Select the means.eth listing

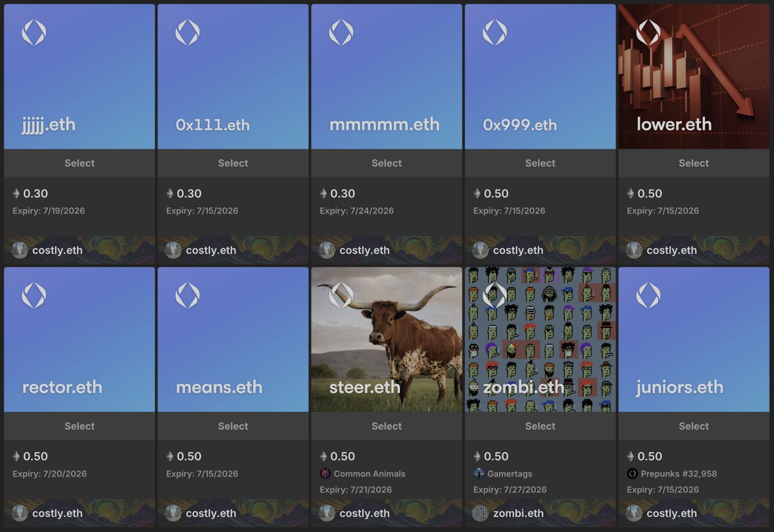pos(233,426)
